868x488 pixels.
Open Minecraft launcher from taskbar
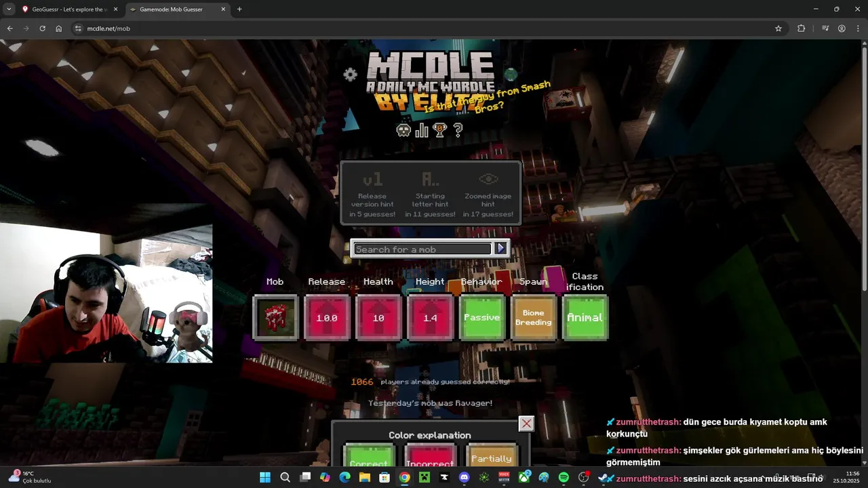pyautogui.click(x=425, y=477)
